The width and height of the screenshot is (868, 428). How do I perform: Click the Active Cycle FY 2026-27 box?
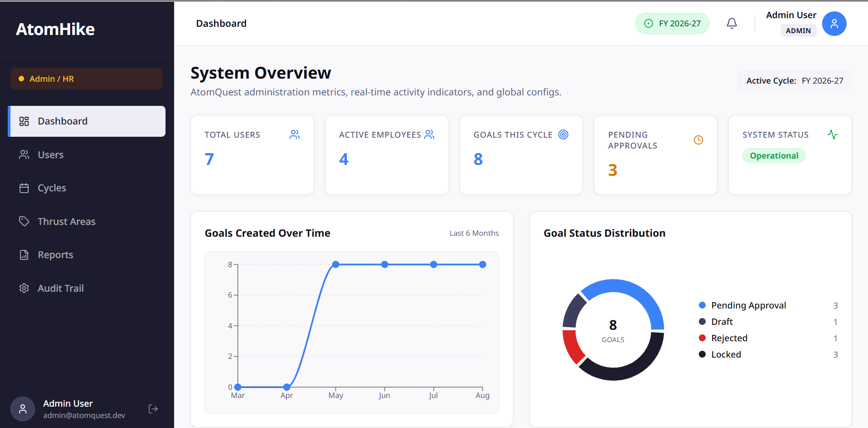(795, 80)
